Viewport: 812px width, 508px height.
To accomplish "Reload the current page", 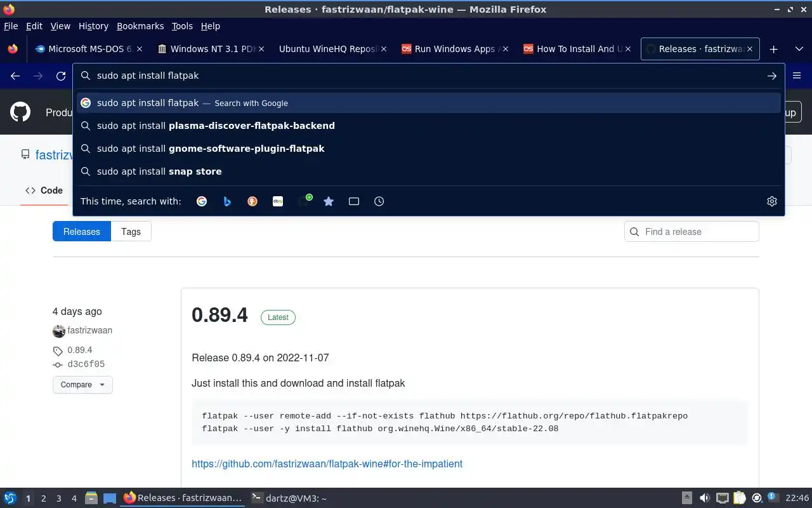I will (61, 76).
